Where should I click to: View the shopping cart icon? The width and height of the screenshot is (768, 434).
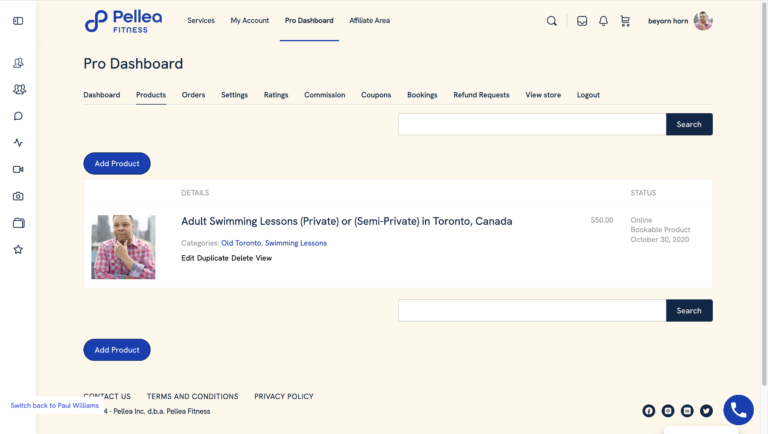(x=625, y=21)
